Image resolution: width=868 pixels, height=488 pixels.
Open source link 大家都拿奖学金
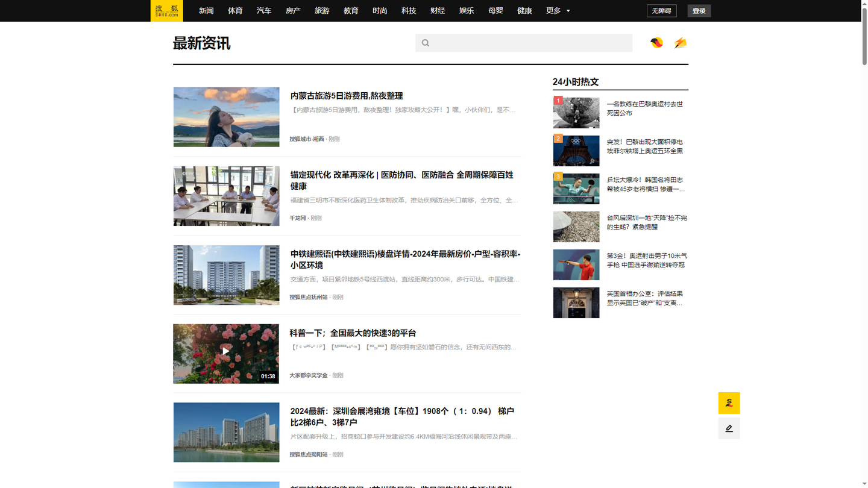309,375
